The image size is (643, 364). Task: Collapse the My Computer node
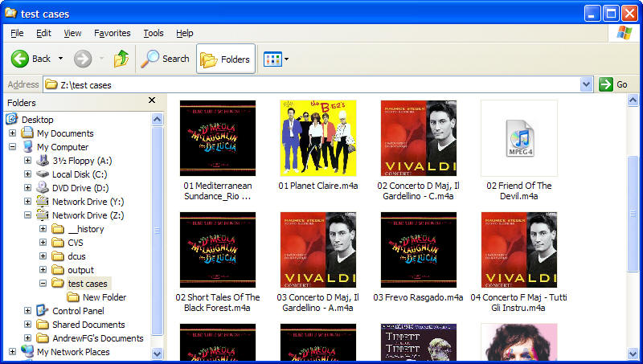(12, 146)
